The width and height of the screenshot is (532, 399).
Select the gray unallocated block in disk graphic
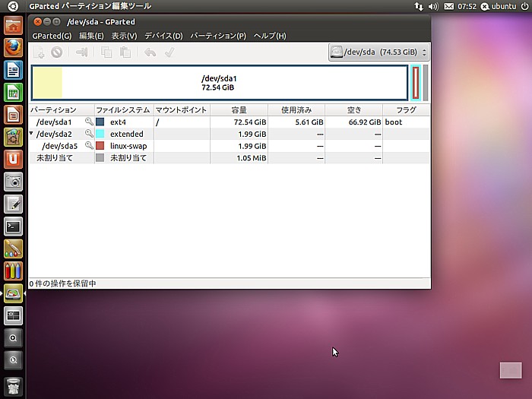click(426, 83)
